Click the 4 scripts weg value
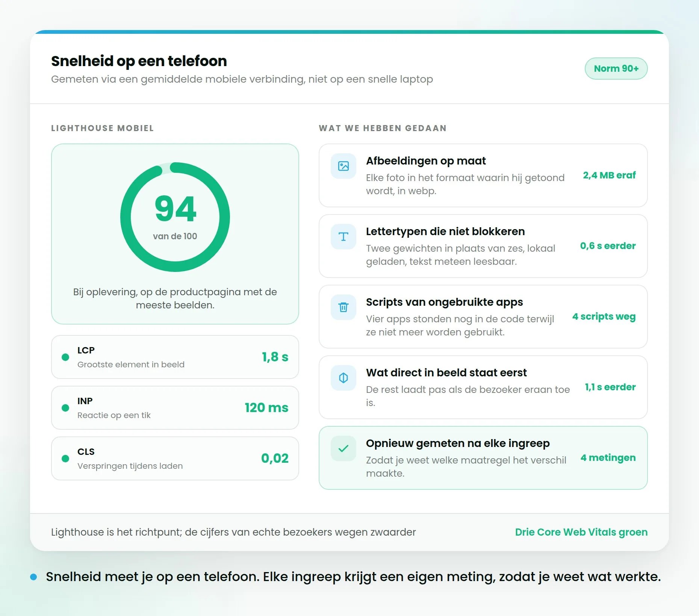699x616 pixels. tap(604, 317)
